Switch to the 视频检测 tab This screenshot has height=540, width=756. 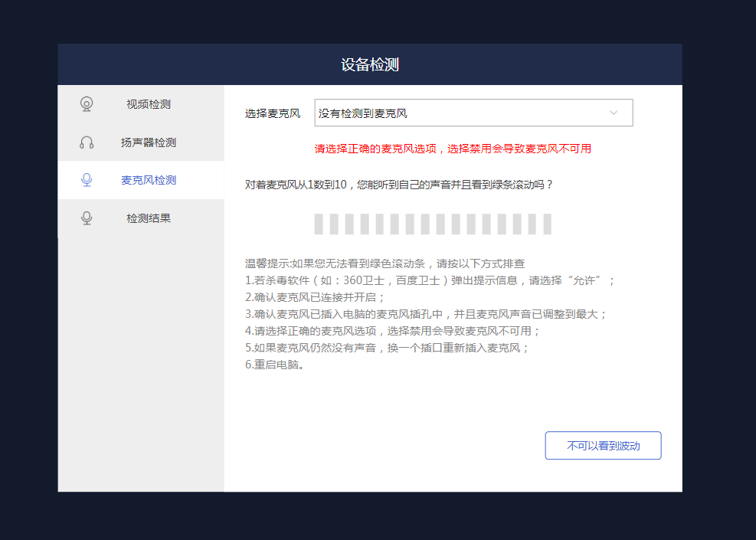click(x=148, y=104)
